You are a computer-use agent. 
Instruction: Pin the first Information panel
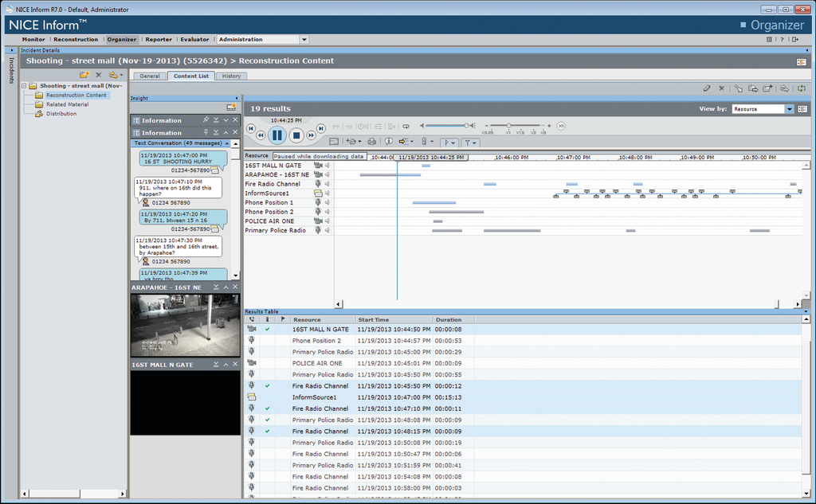point(206,120)
